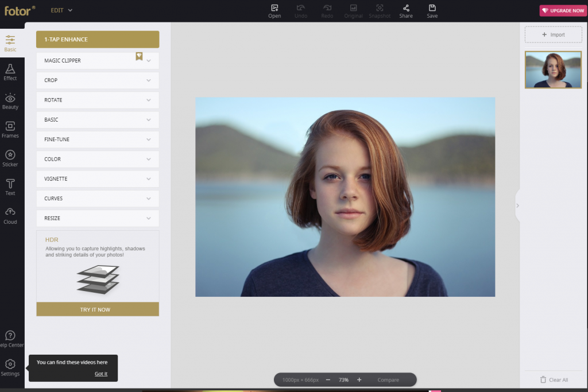The height and width of the screenshot is (392, 588).
Task: Zoom out with the minus button
Action: coord(328,379)
